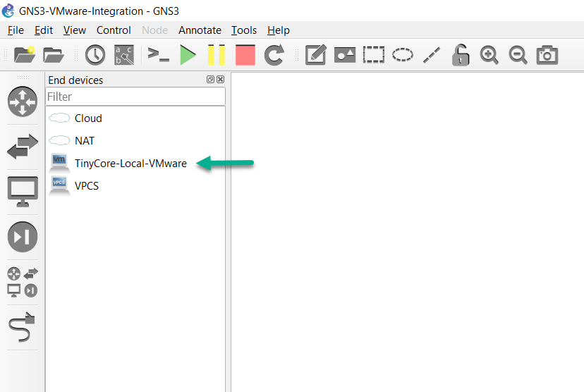584x392 pixels.
Task: Stop all nodes with red square button
Action: point(245,55)
